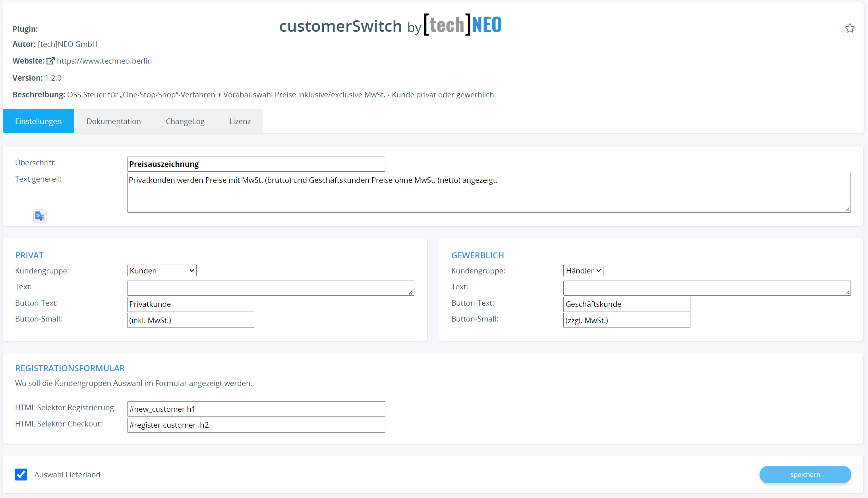Screen dimensions: 868x498
Task: Open the Gewerblich Kundengruppe Händler dropdown
Action: click(583, 271)
